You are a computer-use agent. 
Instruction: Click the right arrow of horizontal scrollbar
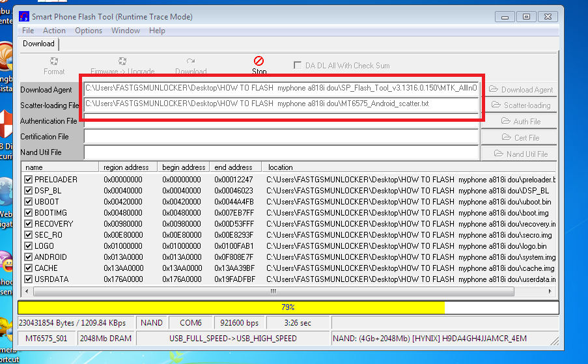click(550, 291)
